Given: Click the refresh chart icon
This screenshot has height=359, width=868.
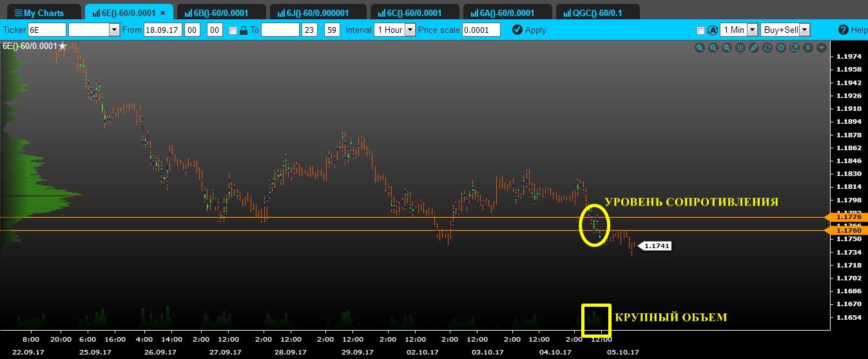Looking at the screenshot, I should (x=767, y=48).
